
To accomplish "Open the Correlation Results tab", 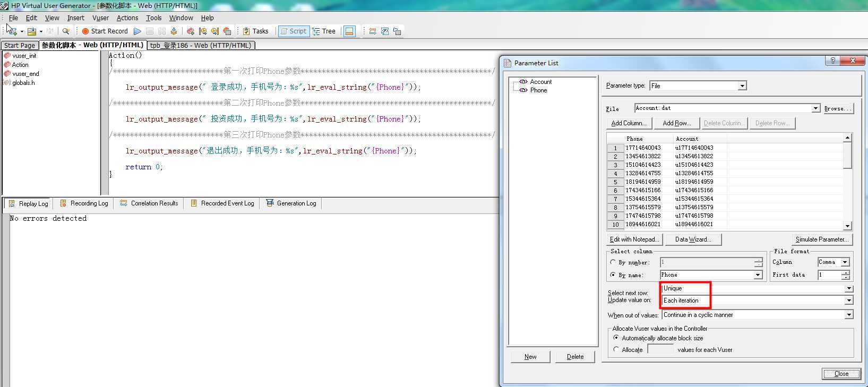I will point(149,203).
